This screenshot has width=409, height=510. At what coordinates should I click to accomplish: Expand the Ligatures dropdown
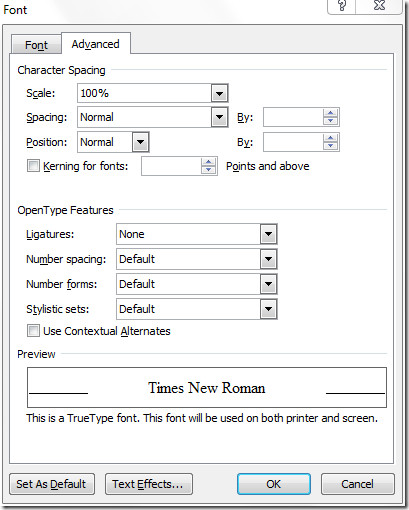pos(268,234)
